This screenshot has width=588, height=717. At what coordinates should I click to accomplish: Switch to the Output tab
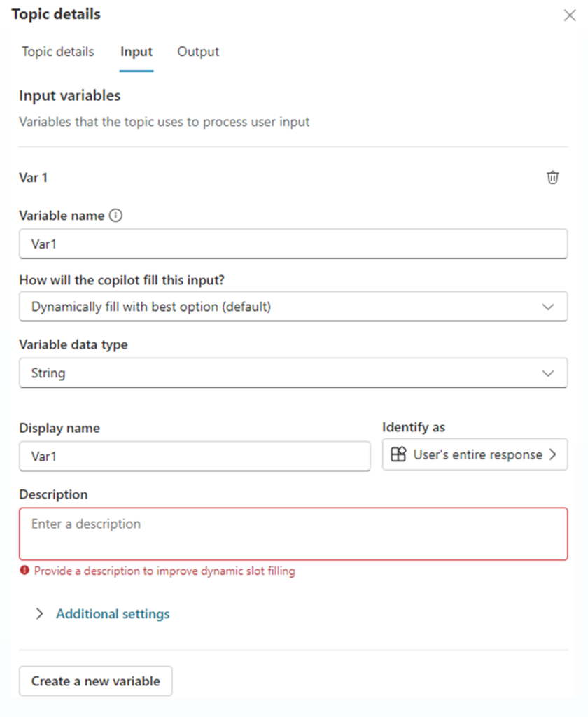point(198,52)
